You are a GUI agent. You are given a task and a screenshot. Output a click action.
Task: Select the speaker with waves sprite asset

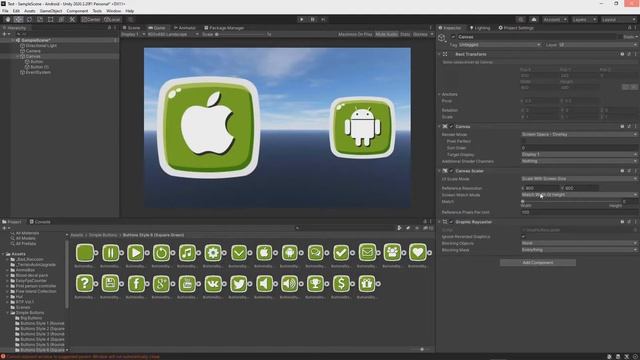click(290, 284)
